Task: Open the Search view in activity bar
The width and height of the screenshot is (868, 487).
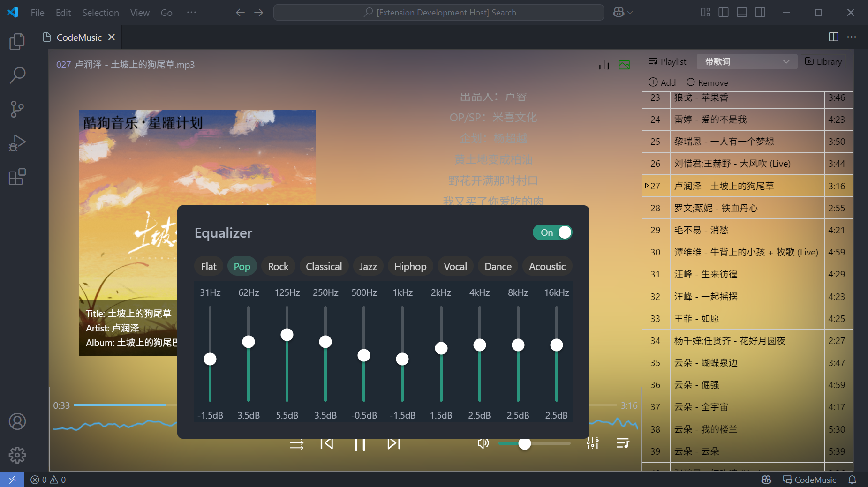Action: pos(17,75)
